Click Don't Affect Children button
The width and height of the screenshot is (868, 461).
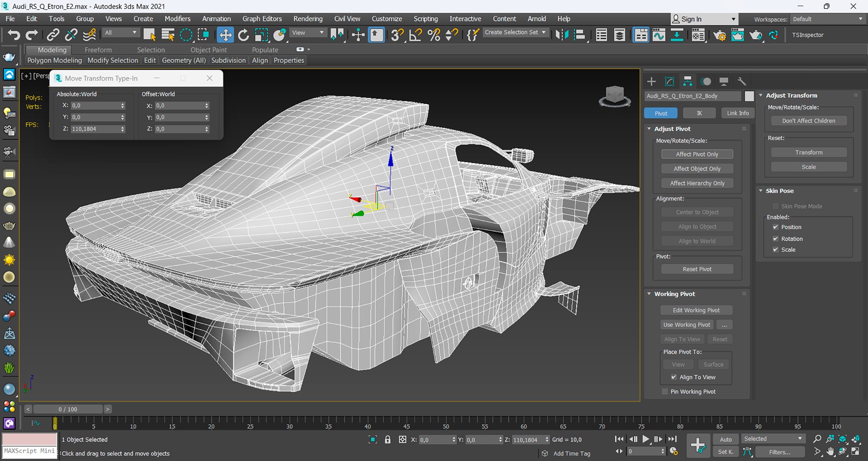809,121
